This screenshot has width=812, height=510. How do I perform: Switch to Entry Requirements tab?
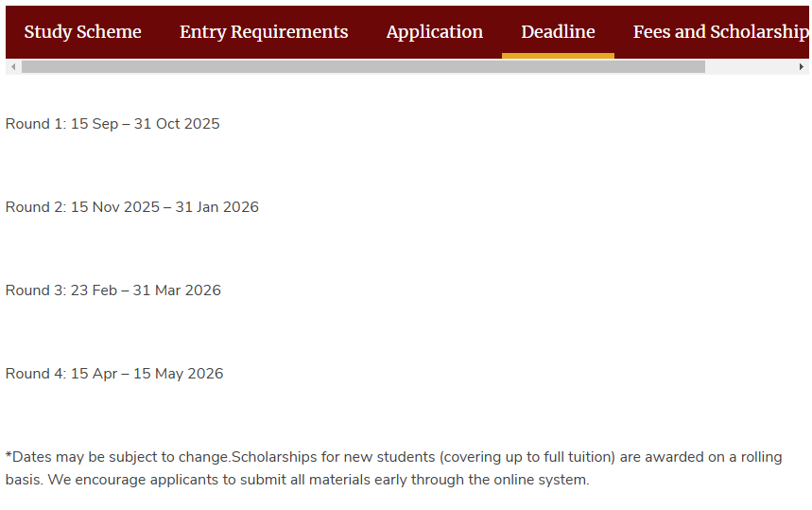[x=264, y=32]
